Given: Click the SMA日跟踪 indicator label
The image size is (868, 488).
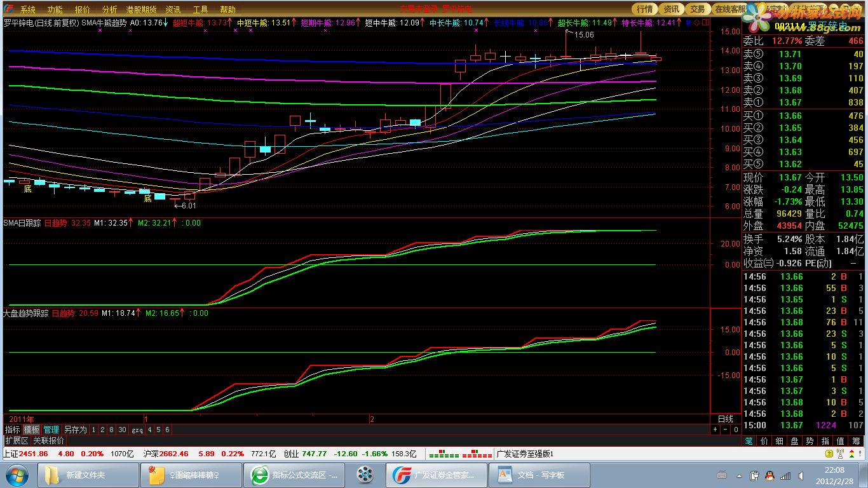Looking at the screenshot, I should coord(22,223).
